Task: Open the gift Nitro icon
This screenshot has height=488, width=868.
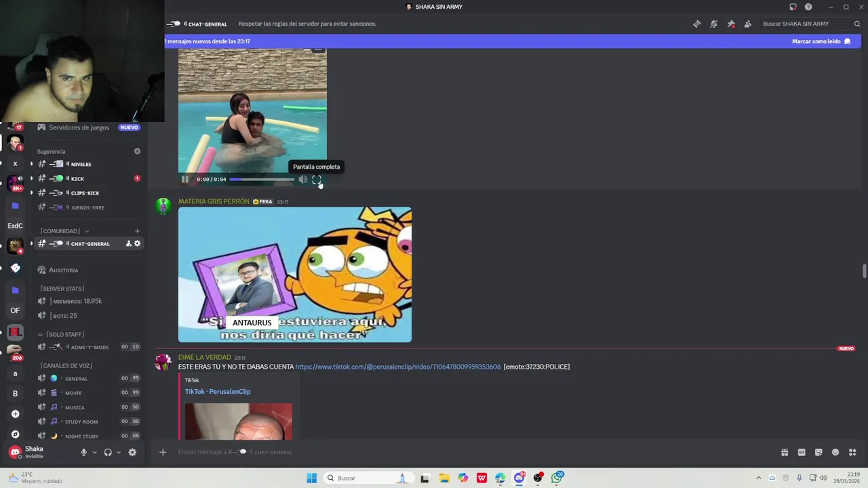Action: 785,452
